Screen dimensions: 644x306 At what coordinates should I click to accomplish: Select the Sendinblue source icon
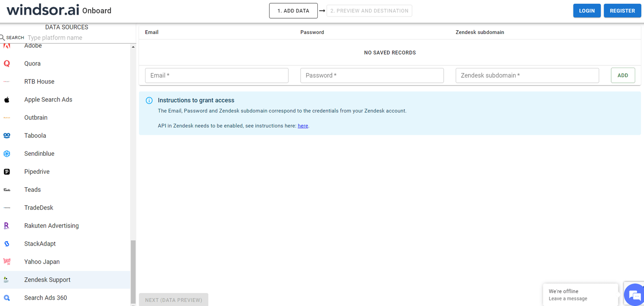coord(6,153)
